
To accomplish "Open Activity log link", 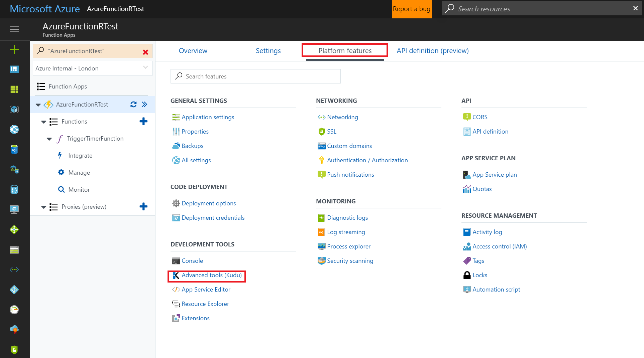I will [487, 232].
